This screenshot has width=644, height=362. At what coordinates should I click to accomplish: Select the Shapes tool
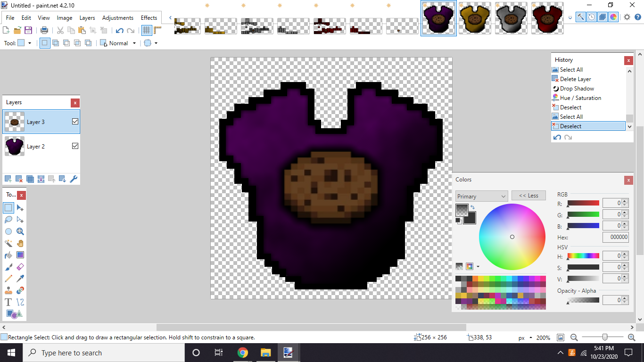[x=14, y=314]
